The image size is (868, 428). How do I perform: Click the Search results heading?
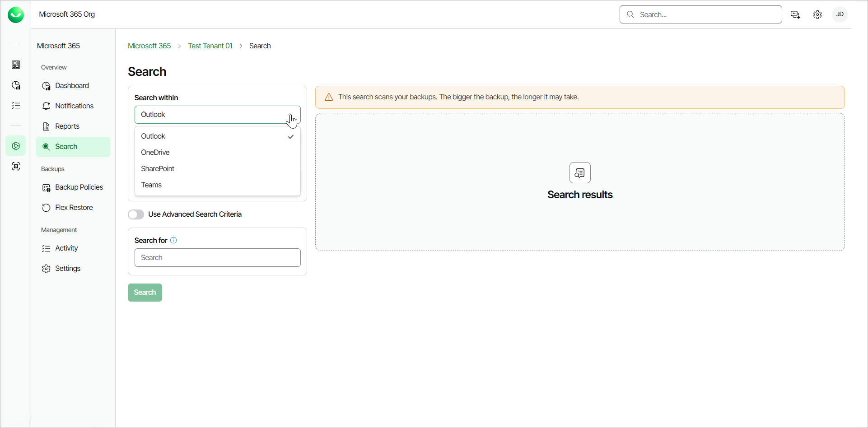point(580,195)
